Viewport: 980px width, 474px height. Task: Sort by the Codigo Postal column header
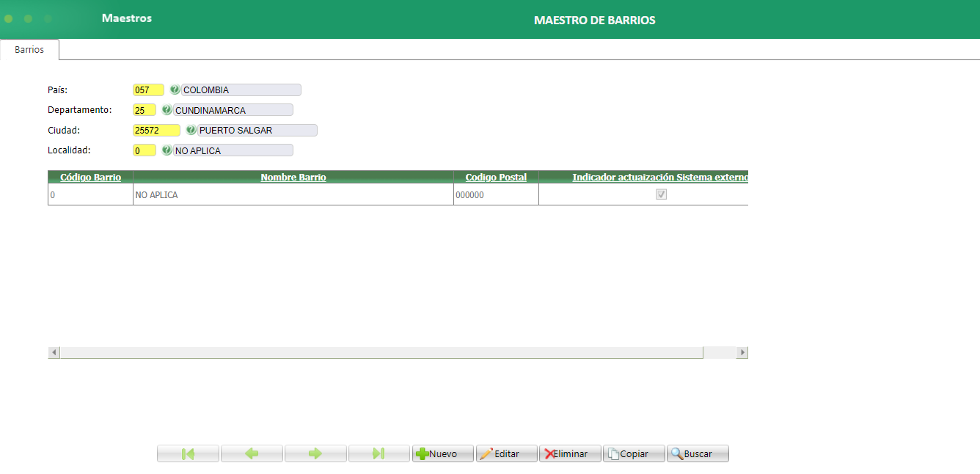tap(496, 177)
